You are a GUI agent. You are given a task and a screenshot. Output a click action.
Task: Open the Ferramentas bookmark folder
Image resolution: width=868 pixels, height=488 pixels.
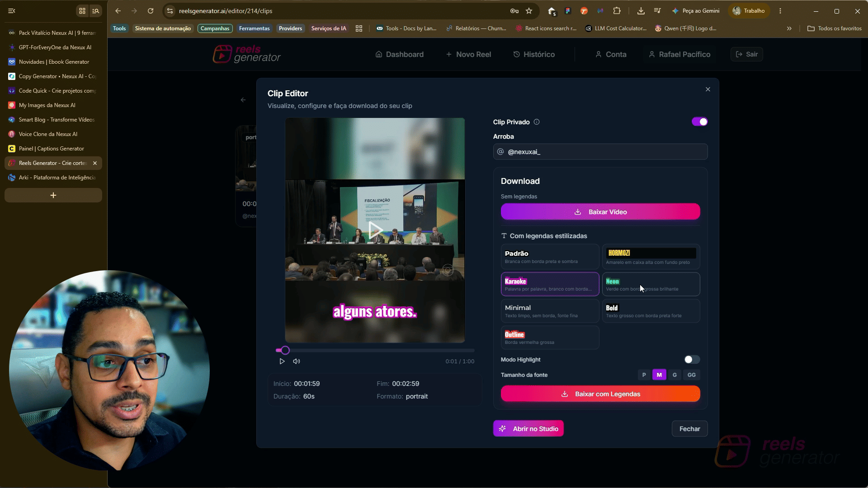[254, 28]
